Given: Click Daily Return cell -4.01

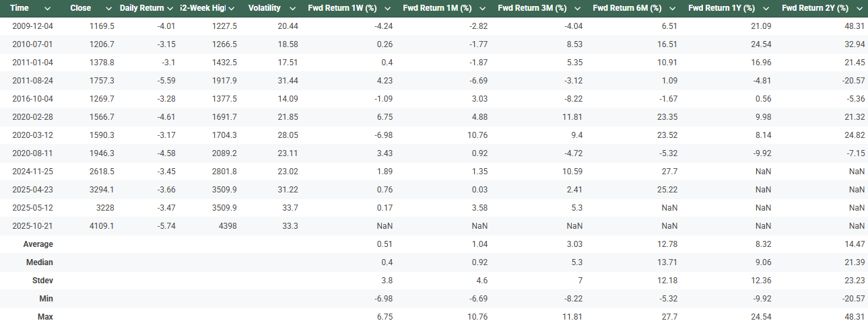Looking at the screenshot, I should [x=166, y=26].
